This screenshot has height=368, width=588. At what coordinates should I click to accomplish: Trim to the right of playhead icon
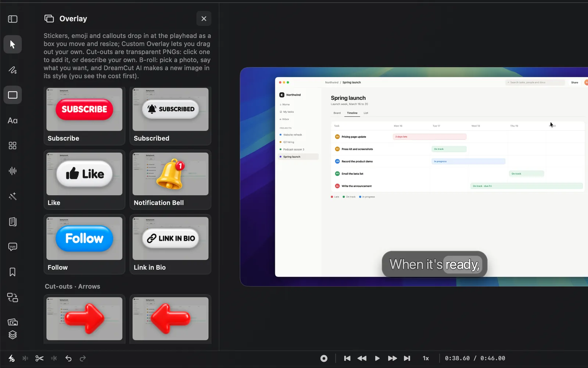pyautogui.click(x=54, y=358)
